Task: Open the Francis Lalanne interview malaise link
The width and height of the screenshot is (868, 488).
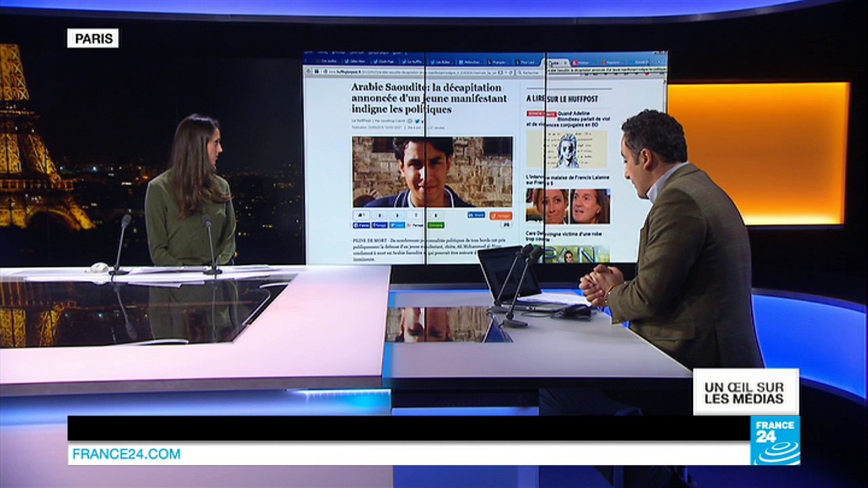Action: tap(568, 181)
